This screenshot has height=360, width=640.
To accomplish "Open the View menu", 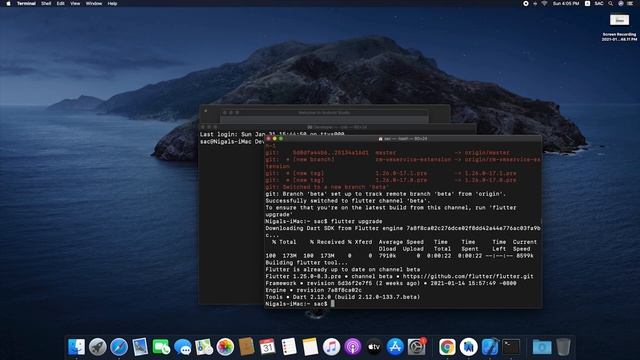I will point(75,3).
